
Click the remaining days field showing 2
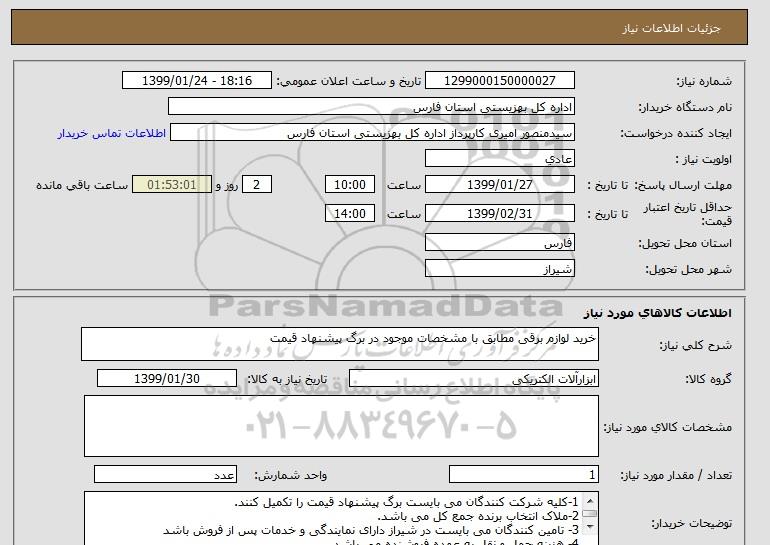[256, 185]
